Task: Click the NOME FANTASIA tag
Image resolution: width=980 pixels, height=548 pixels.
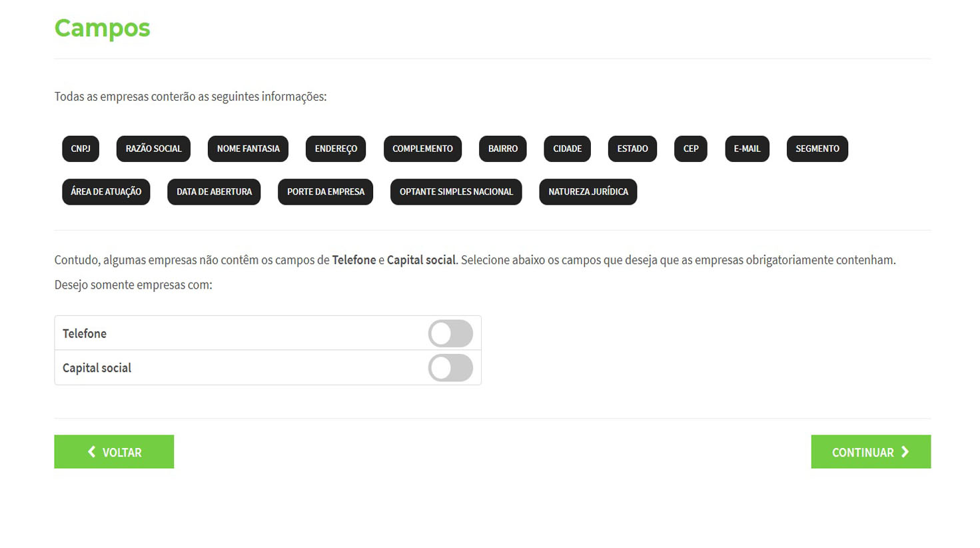Action: [248, 149]
